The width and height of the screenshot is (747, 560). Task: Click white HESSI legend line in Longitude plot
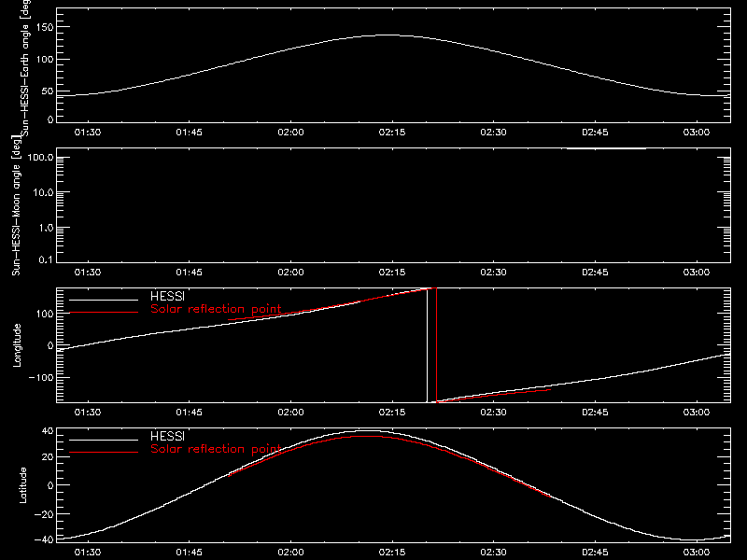[104, 300]
